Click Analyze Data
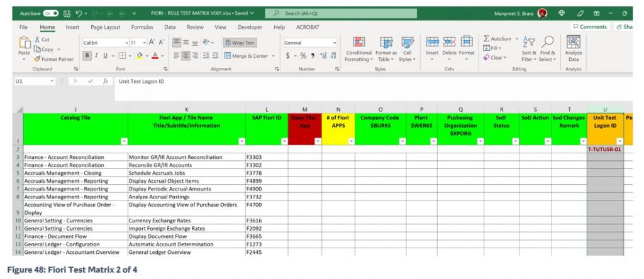 click(574, 48)
